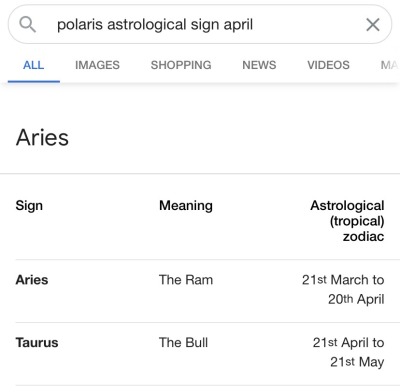The width and height of the screenshot is (400, 392).
Task: Show the VIDEOS tab results
Action: pos(328,65)
